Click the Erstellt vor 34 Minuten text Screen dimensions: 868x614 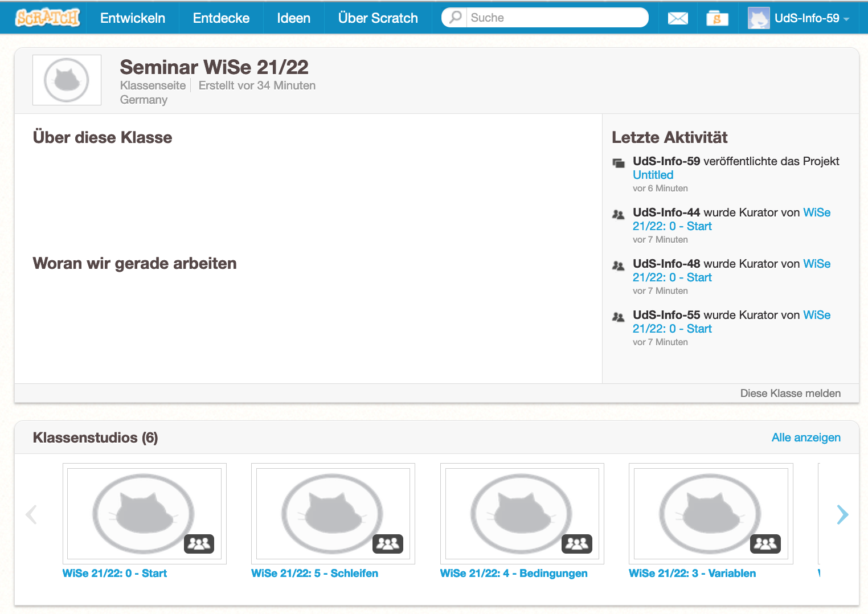[x=257, y=85]
